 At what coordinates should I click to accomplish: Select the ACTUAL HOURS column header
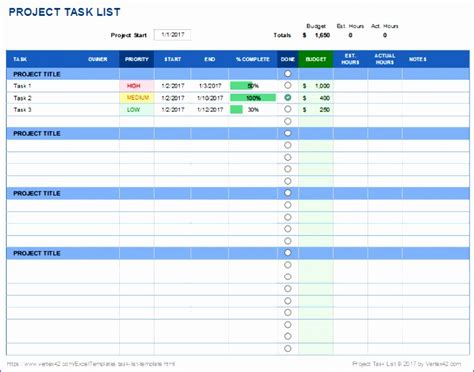pos(385,59)
